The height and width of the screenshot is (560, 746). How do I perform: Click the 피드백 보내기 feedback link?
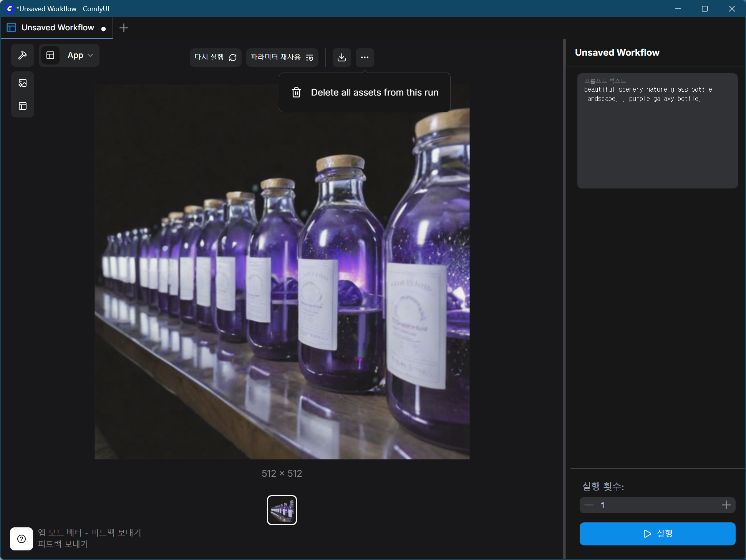pos(63,544)
